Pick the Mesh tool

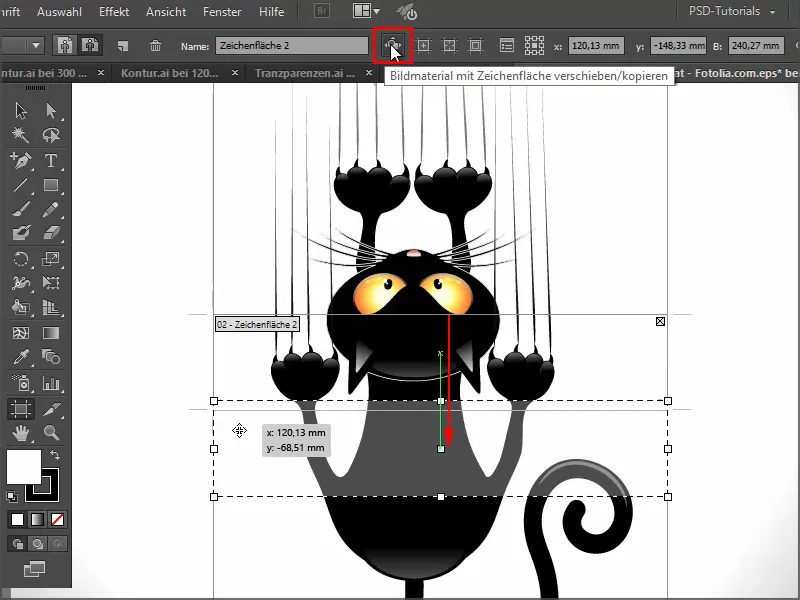[21, 333]
